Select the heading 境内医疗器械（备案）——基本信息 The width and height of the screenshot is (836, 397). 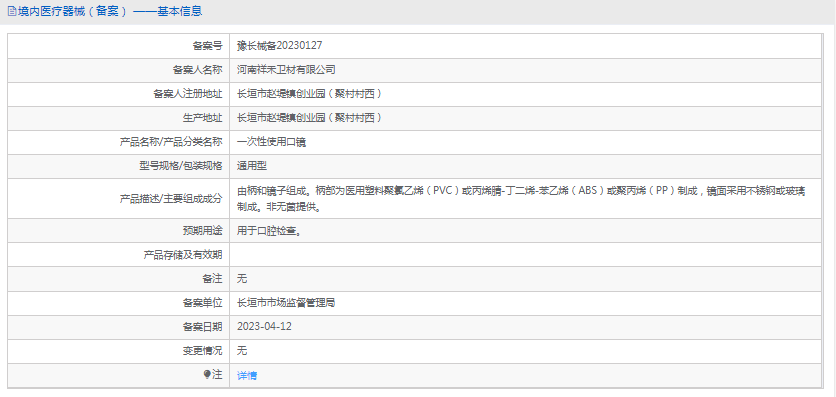point(110,11)
